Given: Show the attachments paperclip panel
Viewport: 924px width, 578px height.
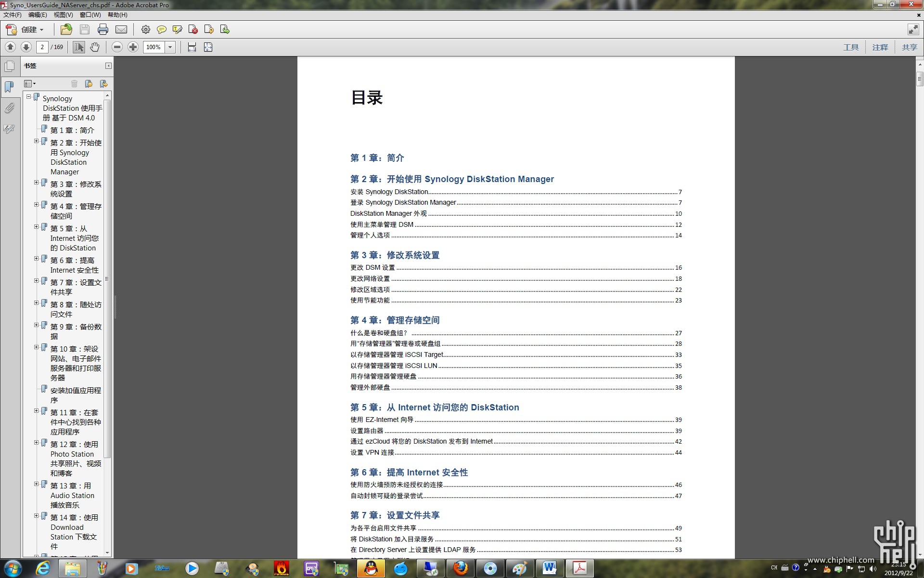Looking at the screenshot, I should coord(9,108).
